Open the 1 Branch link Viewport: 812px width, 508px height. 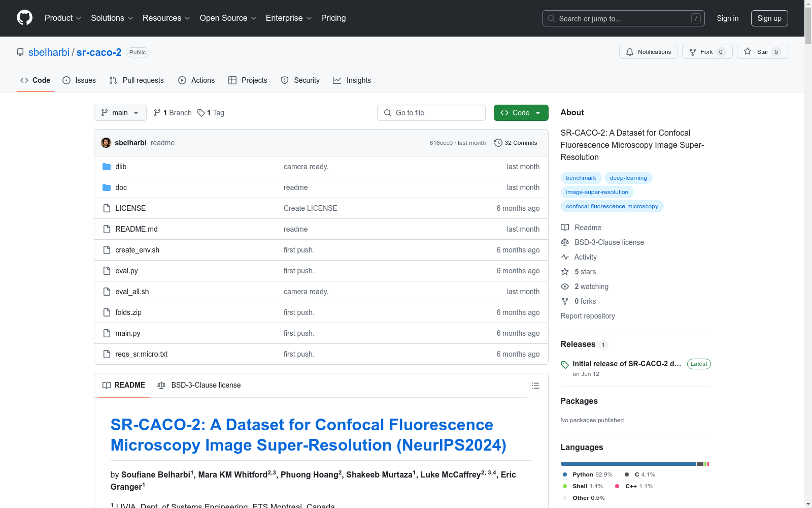(x=173, y=113)
